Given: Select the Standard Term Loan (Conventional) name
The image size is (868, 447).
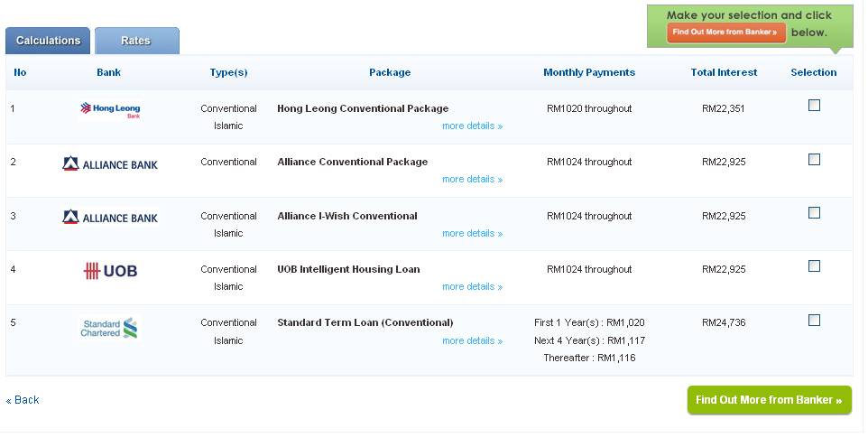Looking at the screenshot, I should [x=365, y=323].
